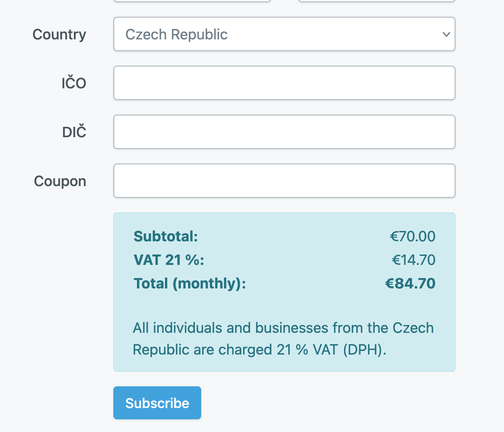Click the €70.00 subtotal amount
Viewport: 504px width, 432px height.
tap(413, 236)
